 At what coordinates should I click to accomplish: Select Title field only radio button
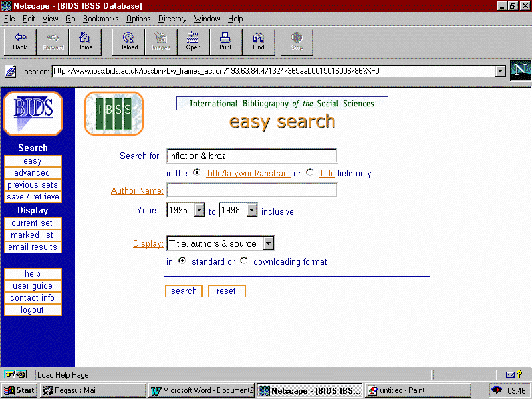coord(309,172)
